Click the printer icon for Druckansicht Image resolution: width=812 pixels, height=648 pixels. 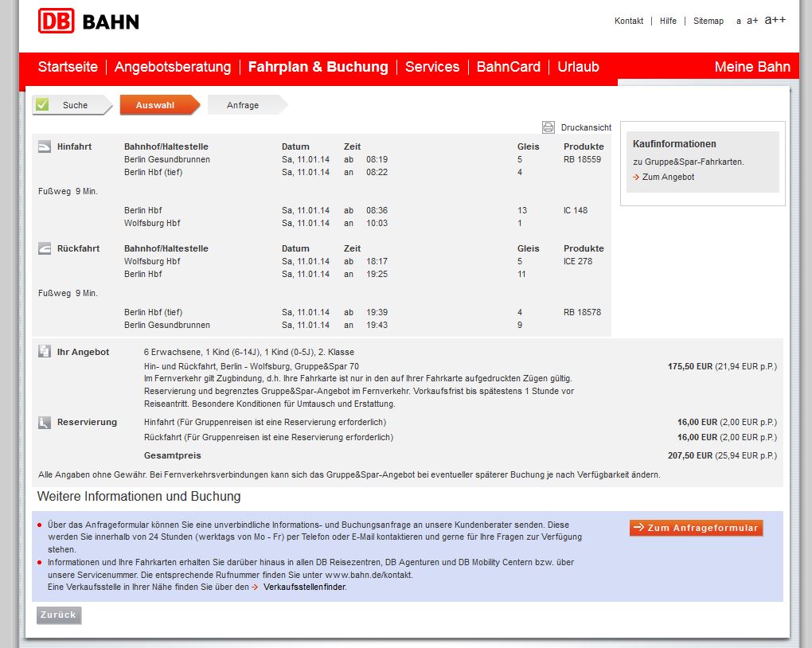click(x=548, y=127)
